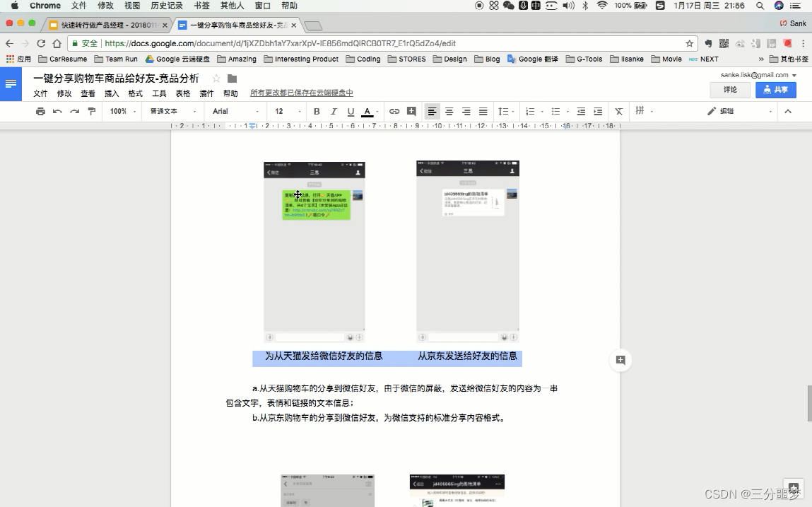The width and height of the screenshot is (812, 507).
Task: Open the Wi-Fi menu bar icon
Action: pos(601,6)
